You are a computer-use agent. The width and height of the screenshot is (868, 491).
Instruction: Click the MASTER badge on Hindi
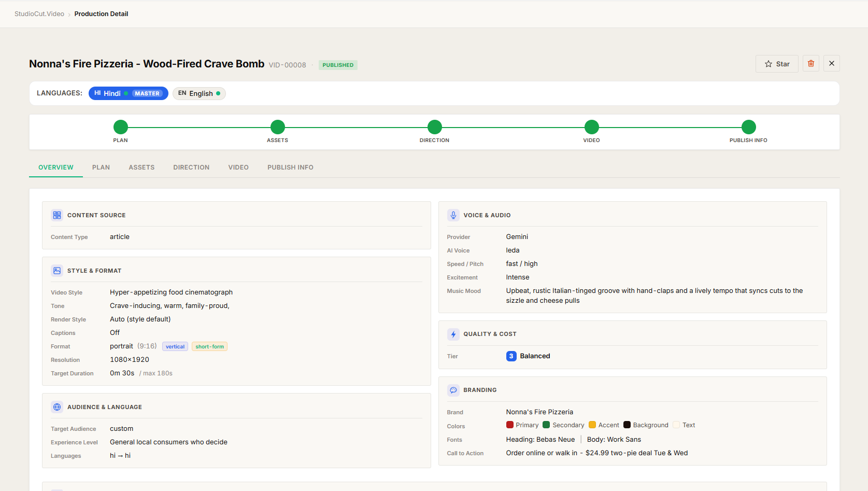coord(147,93)
